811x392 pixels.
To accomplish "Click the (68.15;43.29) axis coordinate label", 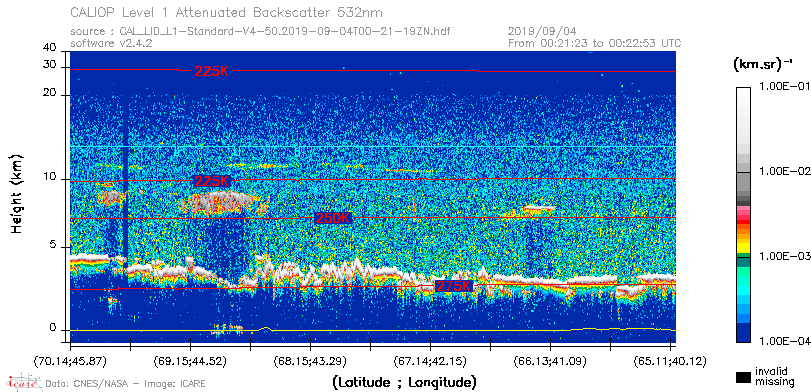I will pos(311,361).
